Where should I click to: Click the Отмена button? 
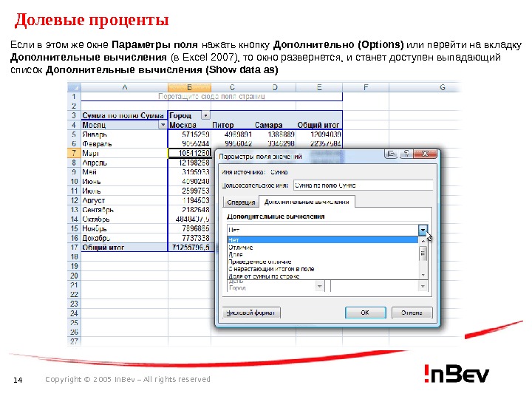coord(412,313)
